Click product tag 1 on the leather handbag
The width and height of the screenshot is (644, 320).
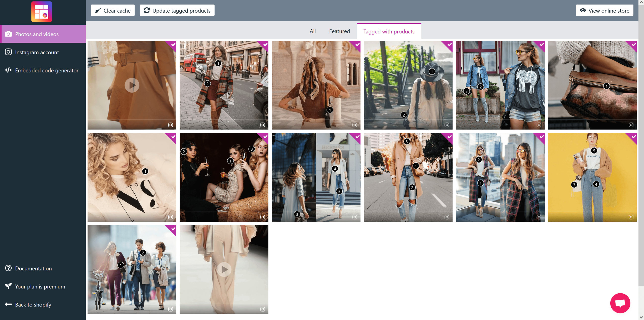pos(606,86)
